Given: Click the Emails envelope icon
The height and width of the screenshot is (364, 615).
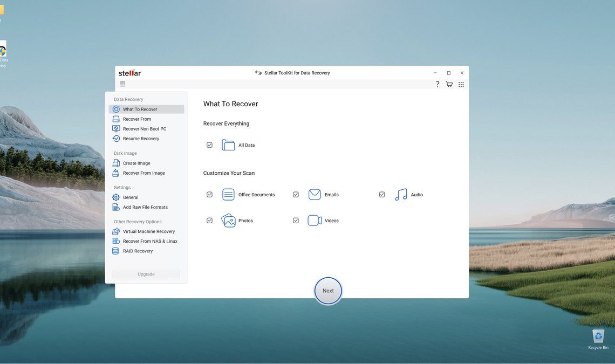Looking at the screenshot, I should [315, 195].
